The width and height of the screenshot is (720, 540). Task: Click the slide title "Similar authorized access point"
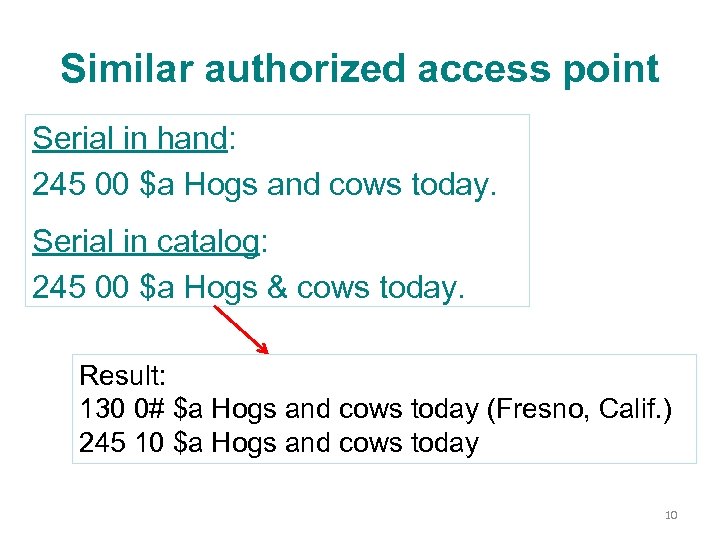tap(359, 69)
